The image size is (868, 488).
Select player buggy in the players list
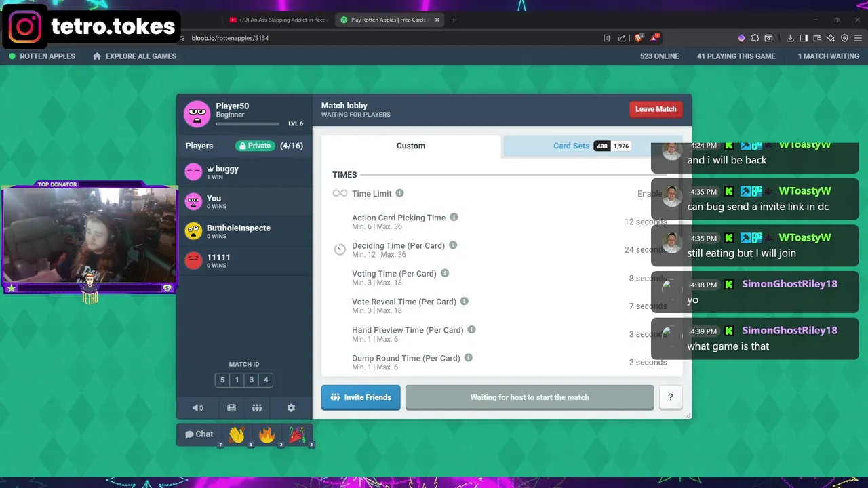[244, 173]
